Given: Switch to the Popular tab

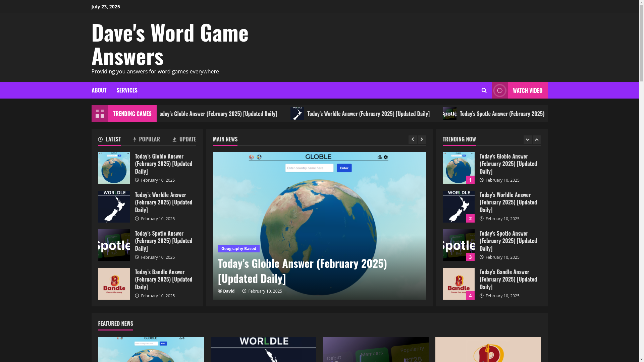Looking at the screenshot, I should tap(147, 139).
